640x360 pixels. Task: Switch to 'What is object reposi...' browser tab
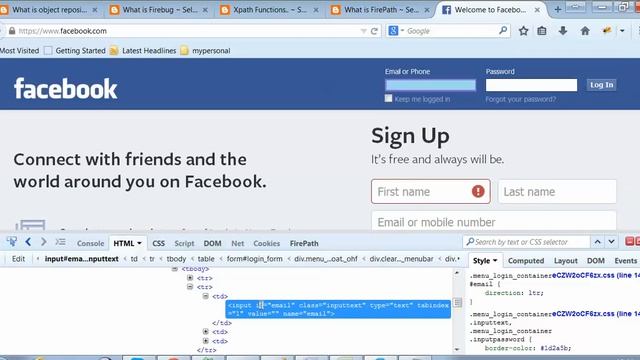click(x=49, y=10)
